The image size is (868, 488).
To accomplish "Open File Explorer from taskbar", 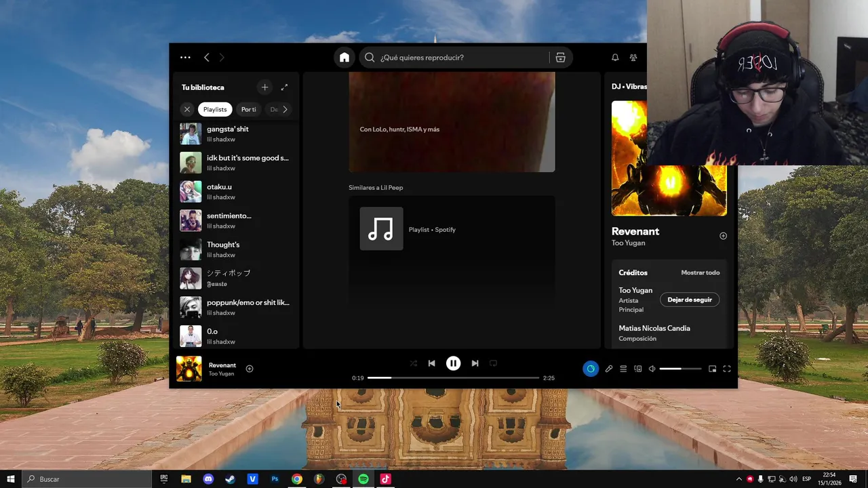I will (186, 479).
